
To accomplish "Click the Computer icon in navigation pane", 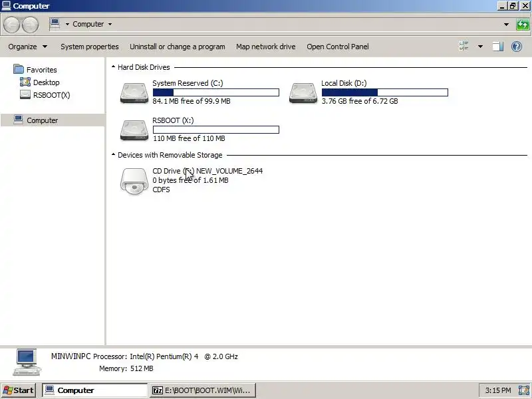I will point(19,120).
